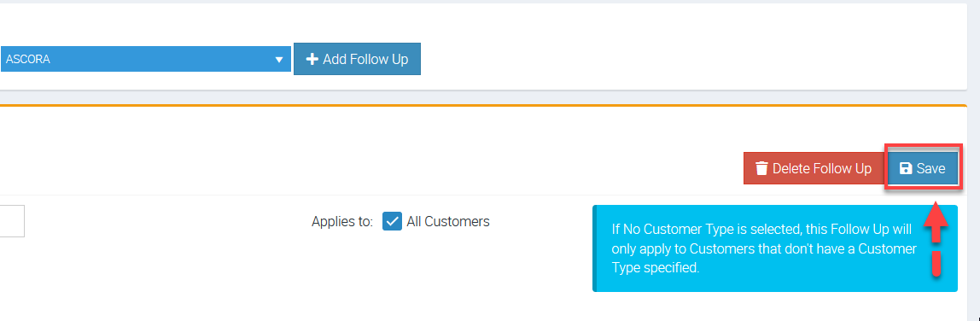Add a new Follow Up
Viewport: 980px width, 321px height.
[x=357, y=59]
